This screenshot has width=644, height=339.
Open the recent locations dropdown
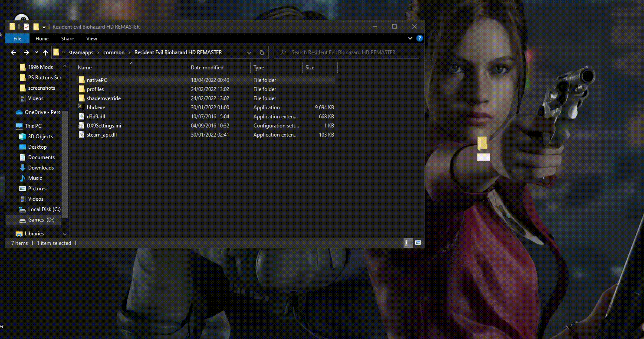pyautogui.click(x=36, y=53)
